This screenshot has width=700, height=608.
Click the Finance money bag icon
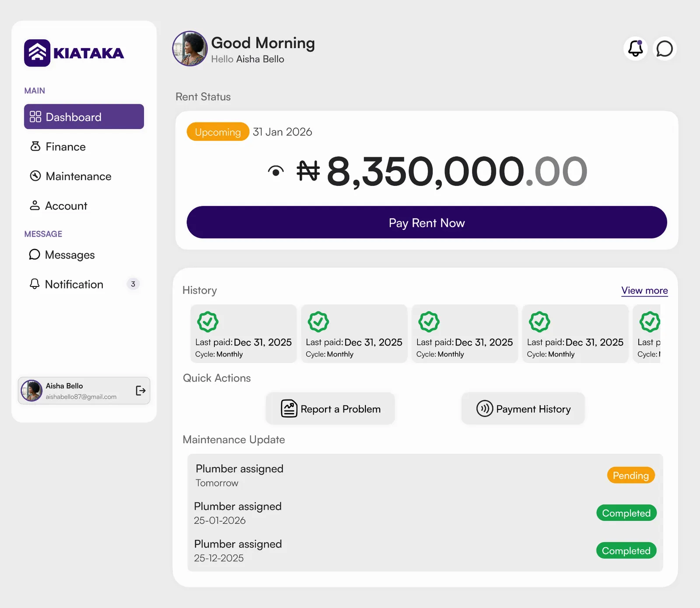click(35, 146)
